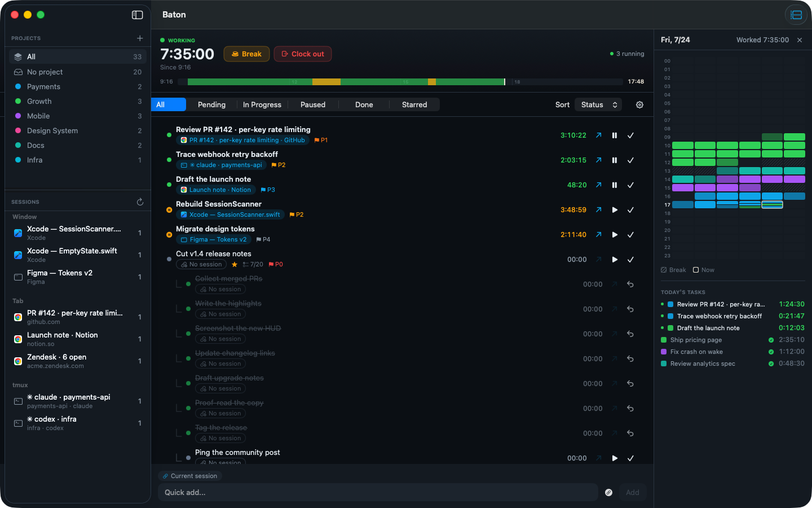Open the Sort Status dropdown
The height and width of the screenshot is (508, 812).
point(598,104)
